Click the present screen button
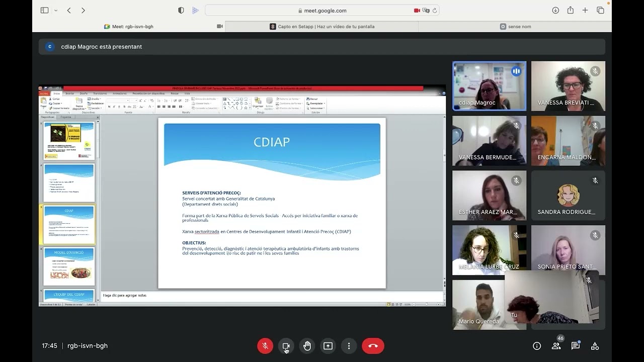This screenshot has width=644, height=362. 328,346
